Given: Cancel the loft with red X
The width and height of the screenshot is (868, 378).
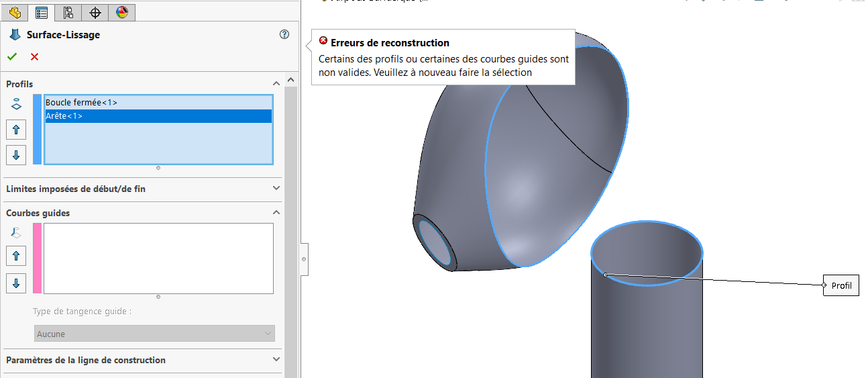Looking at the screenshot, I should [34, 56].
